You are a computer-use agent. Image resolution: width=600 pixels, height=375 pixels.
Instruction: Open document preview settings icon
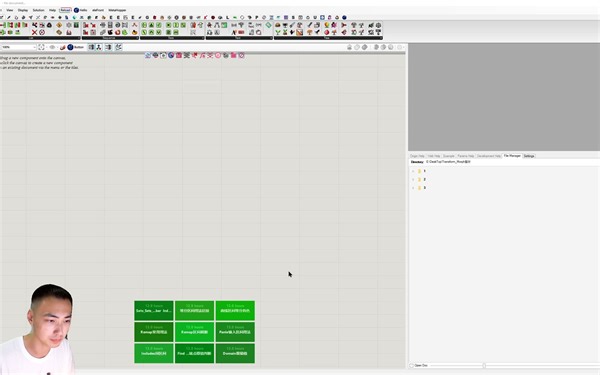point(383,47)
